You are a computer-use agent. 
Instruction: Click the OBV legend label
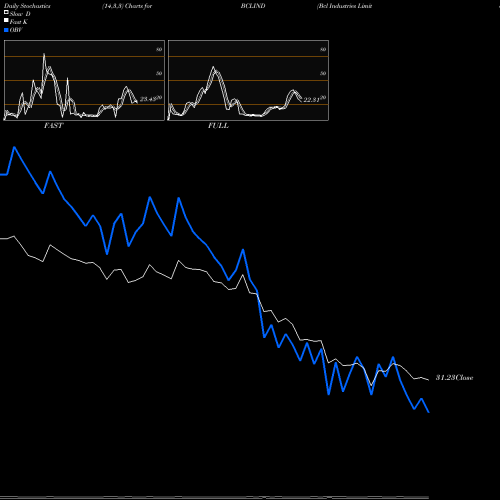[16, 30]
